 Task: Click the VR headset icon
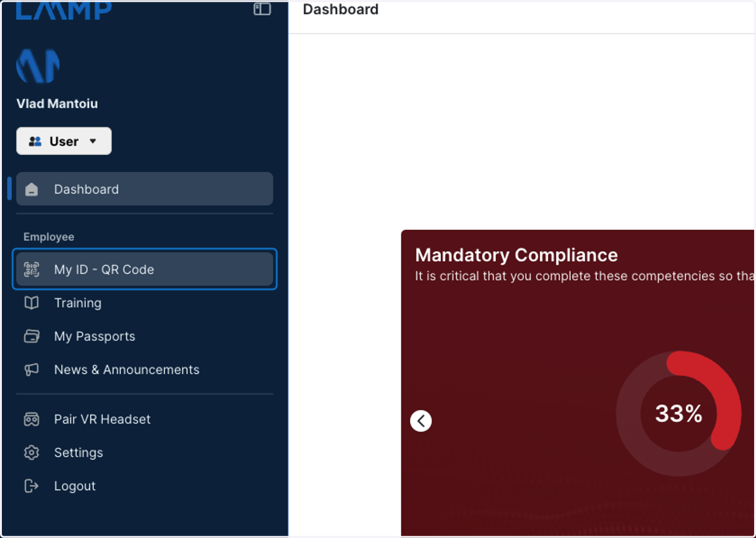coord(31,419)
